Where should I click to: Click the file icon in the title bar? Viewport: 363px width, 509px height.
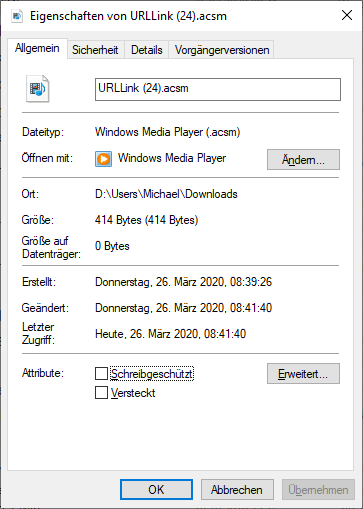tap(17, 16)
